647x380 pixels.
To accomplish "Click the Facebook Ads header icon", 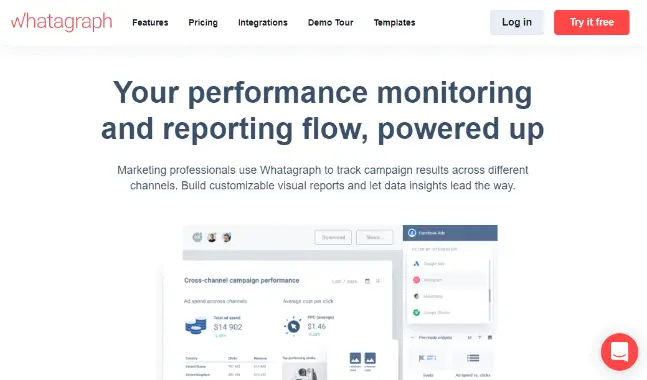I will pos(412,233).
